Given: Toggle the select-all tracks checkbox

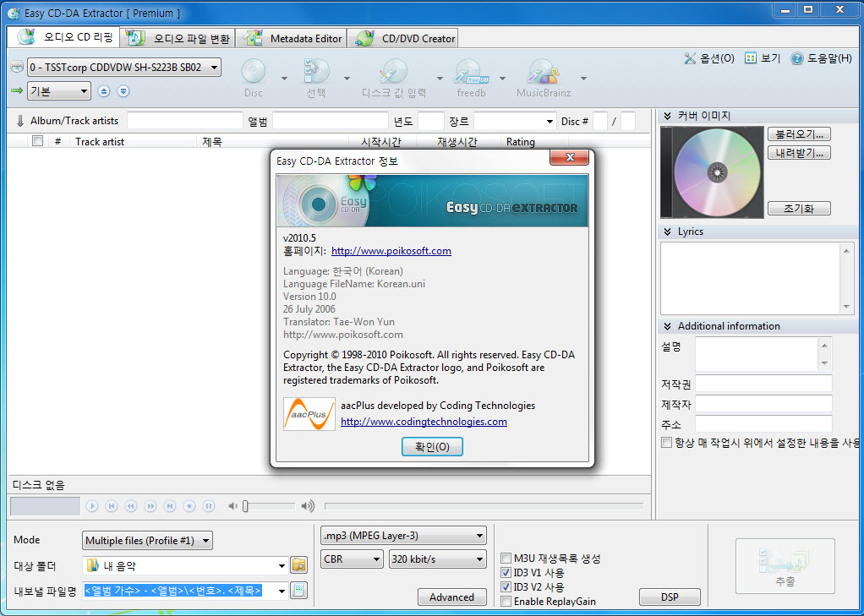Looking at the screenshot, I should [37, 140].
